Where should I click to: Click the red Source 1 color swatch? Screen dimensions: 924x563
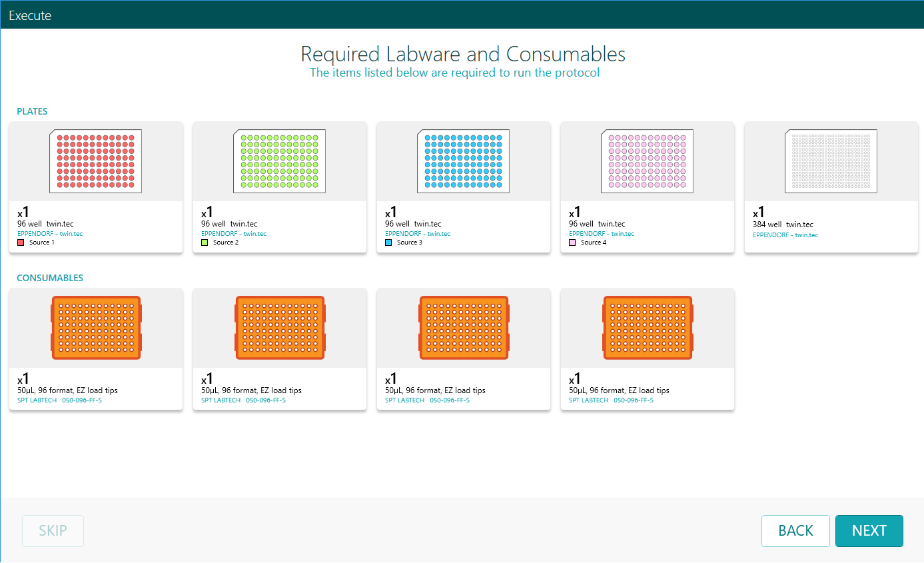20,242
